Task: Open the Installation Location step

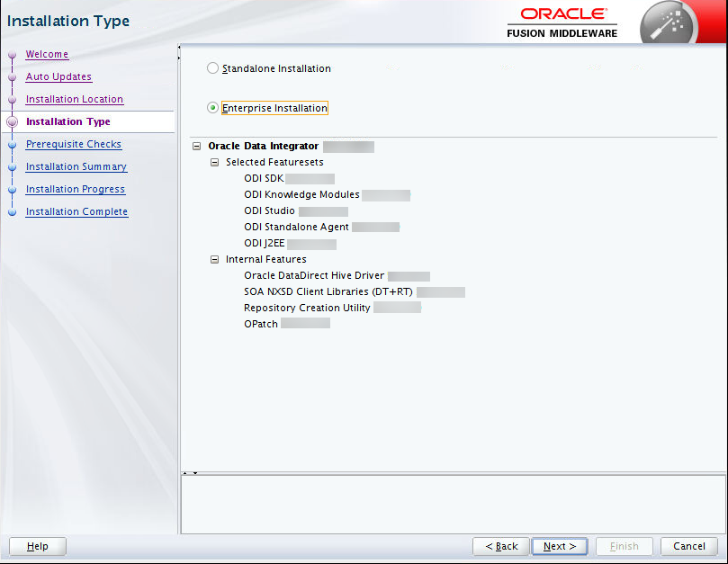Action: 74,99
